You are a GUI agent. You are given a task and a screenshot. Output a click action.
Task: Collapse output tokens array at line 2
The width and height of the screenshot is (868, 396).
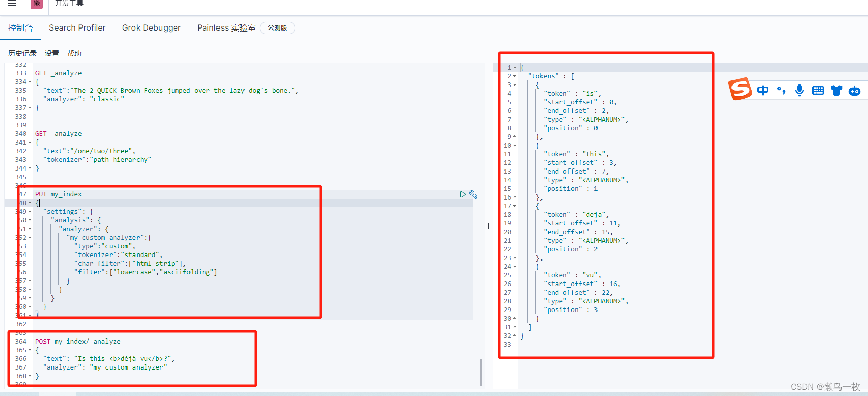pos(514,76)
